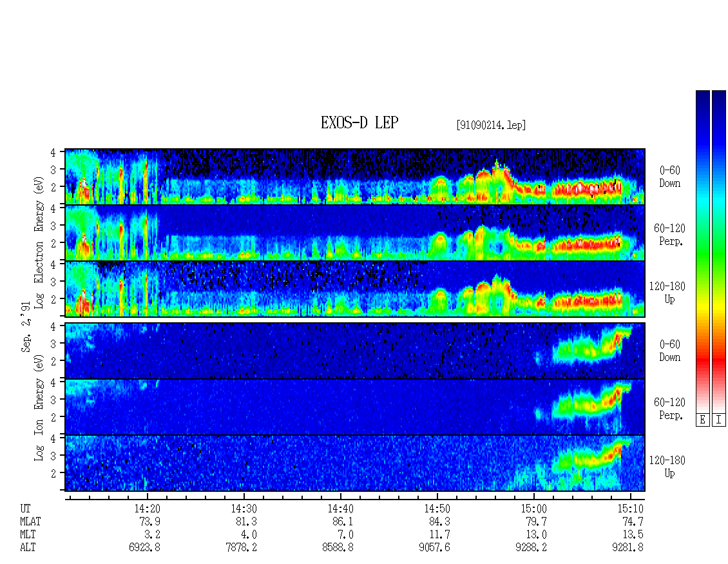
Task: Select the boxed E label under the color bar
Action: click(702, 420)
